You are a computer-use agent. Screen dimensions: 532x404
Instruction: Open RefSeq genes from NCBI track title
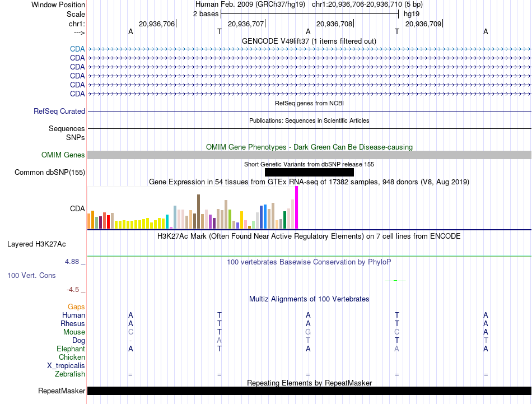click(309, 103)
